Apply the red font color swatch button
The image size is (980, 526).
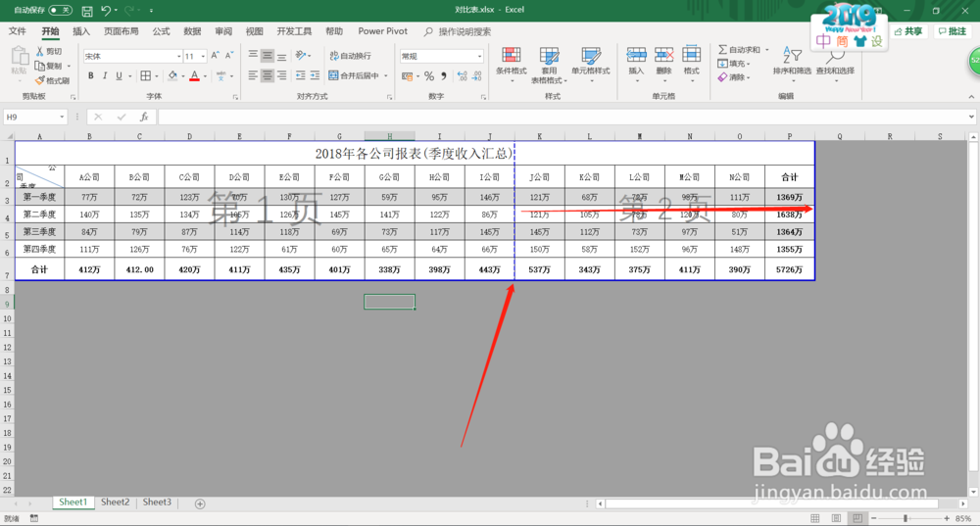(194, 76)
